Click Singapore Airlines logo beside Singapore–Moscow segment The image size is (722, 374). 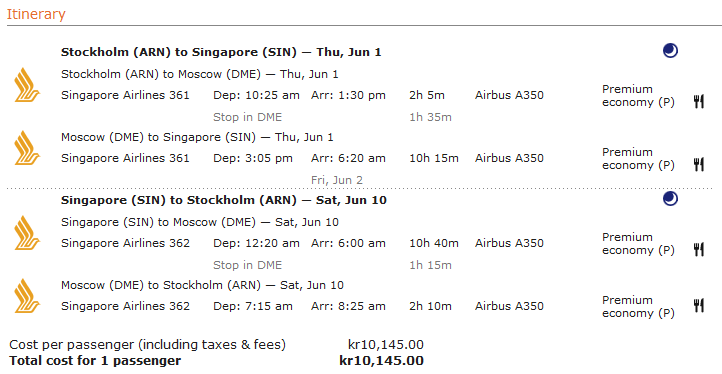point(27,233)
